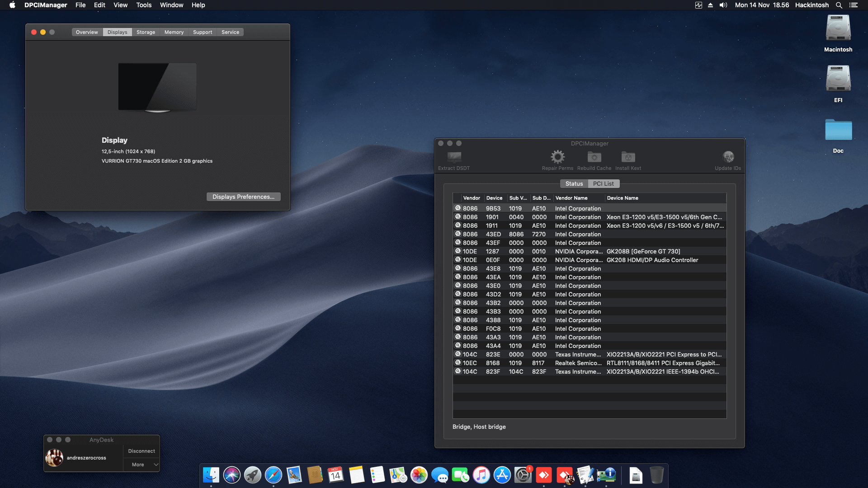This screenshot has height=488, width=868.
Task: Launch the App Store from the Dock
Action: click(x=502, y=475)
